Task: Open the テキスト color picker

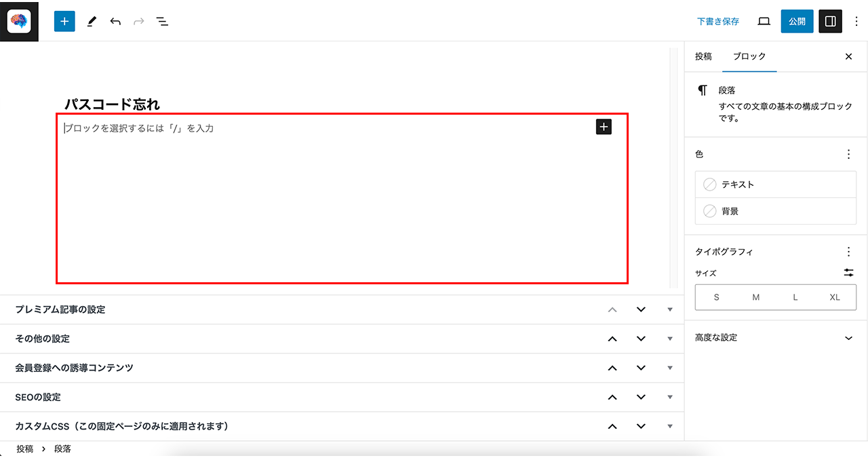Action: click(776, 185)
